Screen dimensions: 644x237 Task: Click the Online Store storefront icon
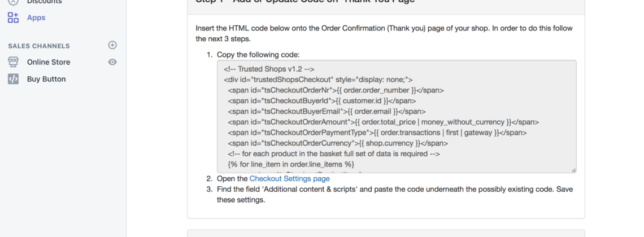13,62
